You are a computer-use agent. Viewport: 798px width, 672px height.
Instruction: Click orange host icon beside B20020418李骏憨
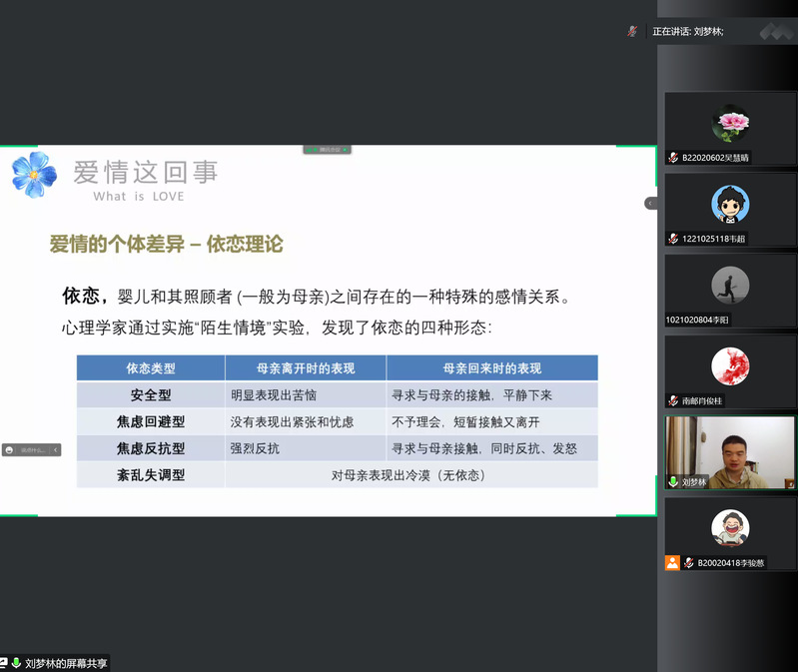(x=673, y=562)
